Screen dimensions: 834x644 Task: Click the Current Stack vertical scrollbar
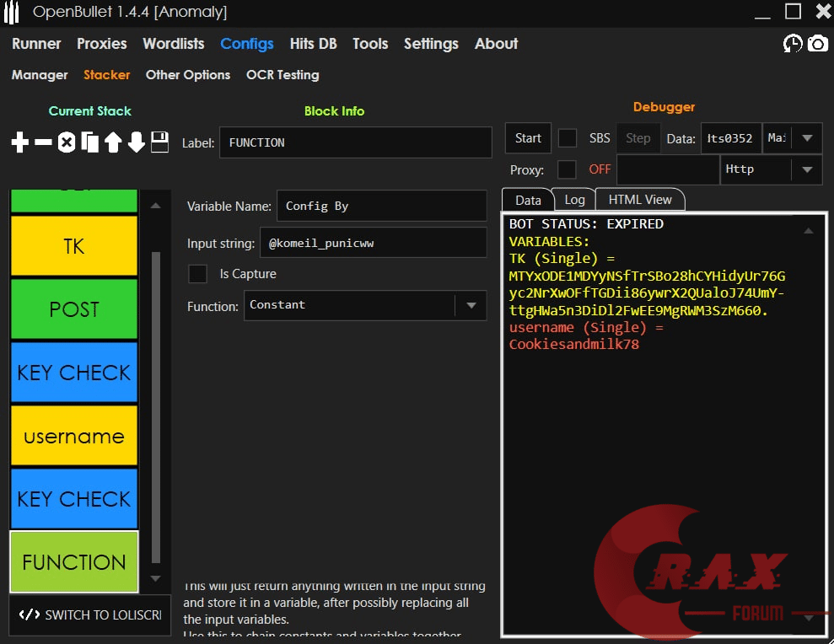[154, 405]
